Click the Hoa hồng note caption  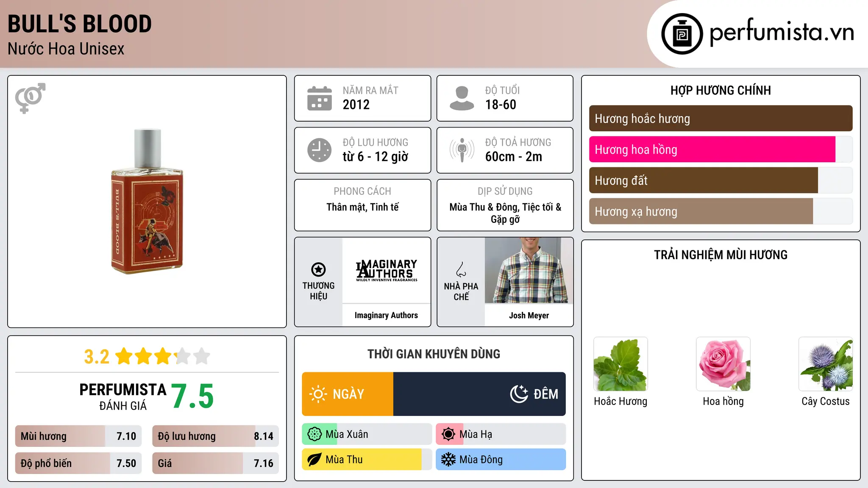pos(723,401)
